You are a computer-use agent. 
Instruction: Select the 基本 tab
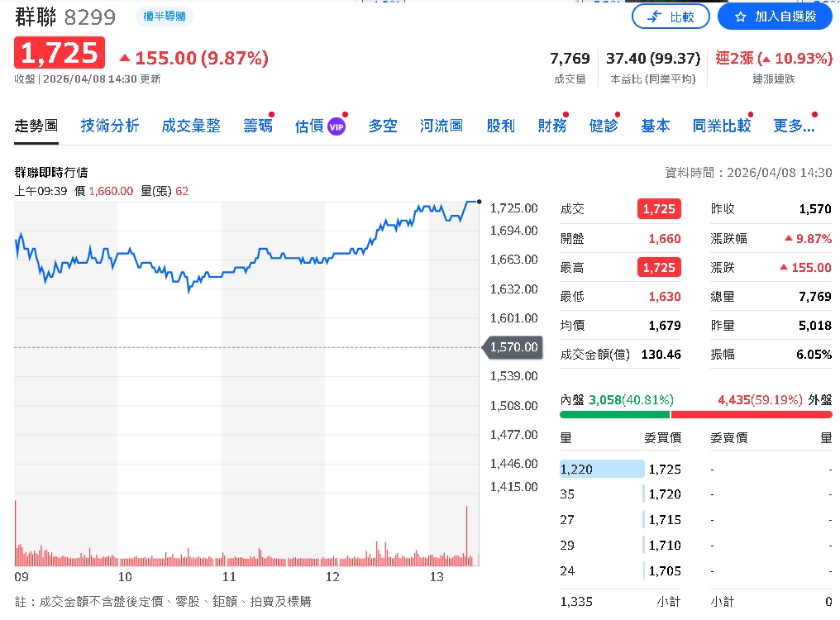[x=656, y=126]
